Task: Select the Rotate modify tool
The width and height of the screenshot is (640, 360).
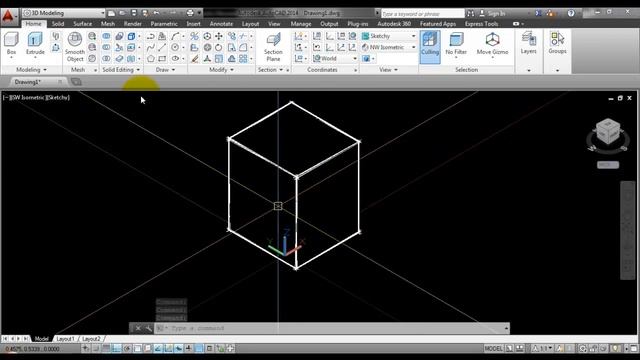Action: pos(219,47)
